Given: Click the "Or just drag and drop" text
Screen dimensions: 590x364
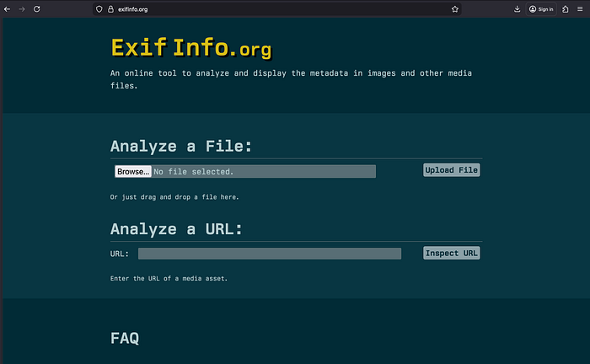Looking at the screenshot, I should (174, 197).
